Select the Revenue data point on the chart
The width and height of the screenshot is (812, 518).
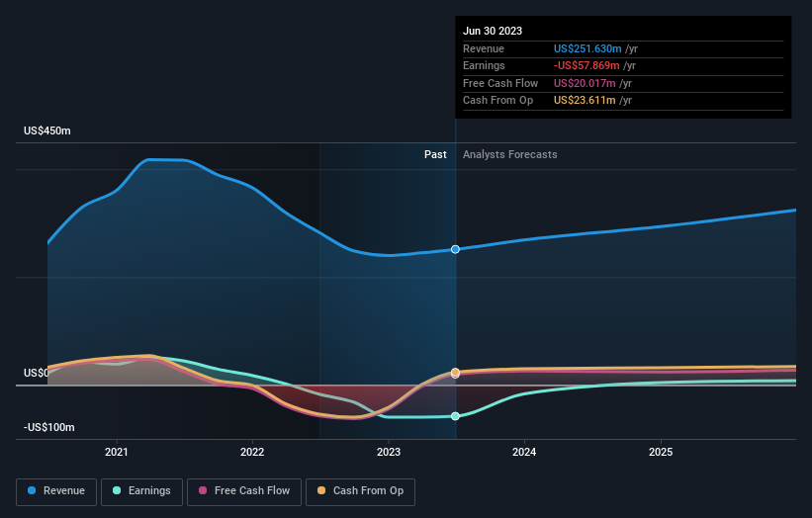pyautogui.click(x=455, y=249)
